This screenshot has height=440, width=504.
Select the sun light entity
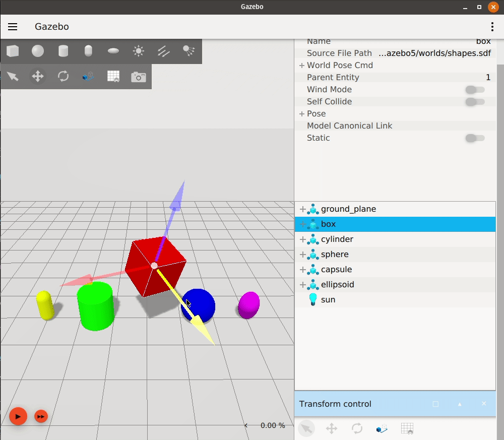point(328,300)
